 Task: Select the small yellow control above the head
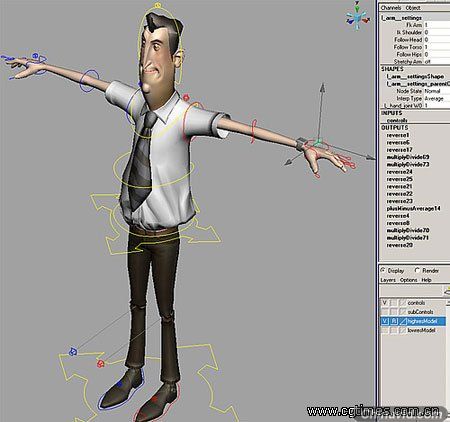pos(158,5)
